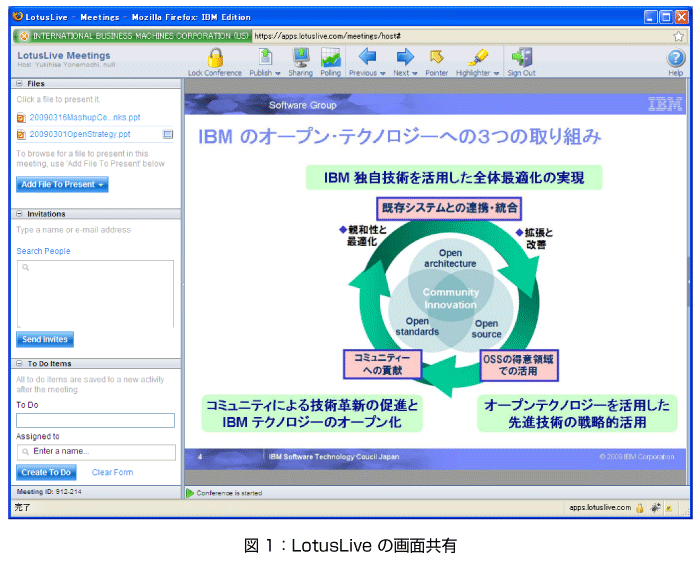
Task: Click the Meeting ID: 912-214 text
Action: tap(49, 492)
